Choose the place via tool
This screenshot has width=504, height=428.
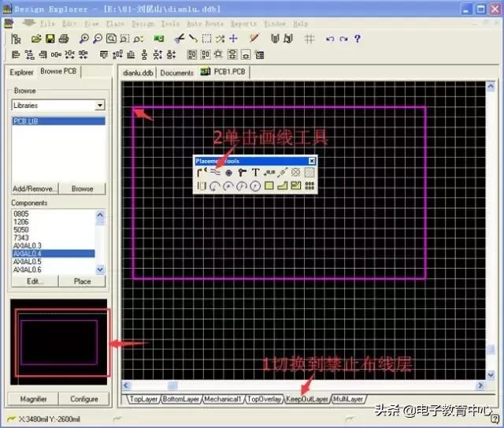(x=242, y=172)
